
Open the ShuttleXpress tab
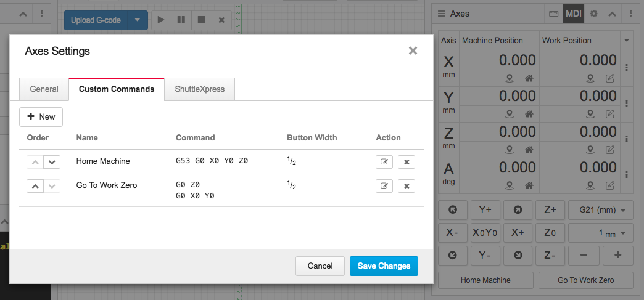[199, 89]
